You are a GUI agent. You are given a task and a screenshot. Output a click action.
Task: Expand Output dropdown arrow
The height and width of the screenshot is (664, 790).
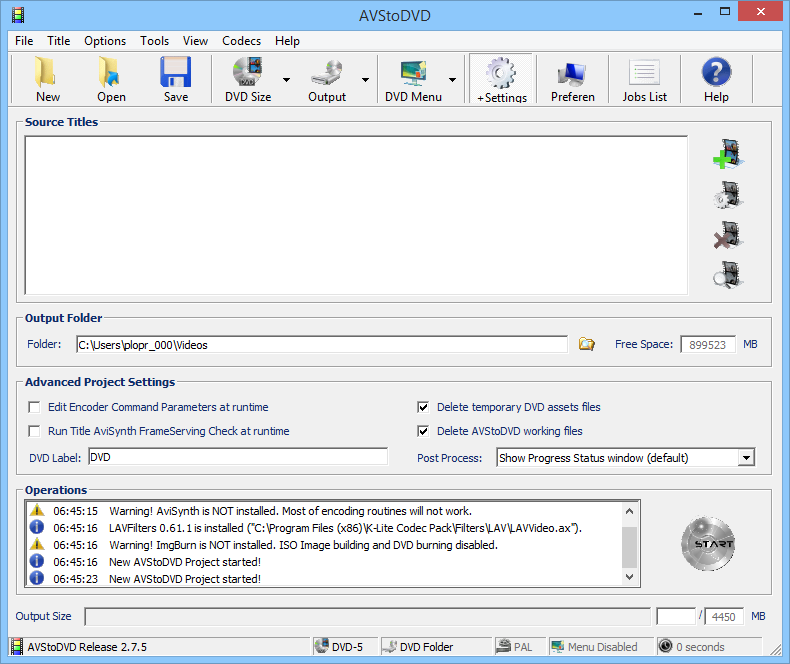(365, 80)
